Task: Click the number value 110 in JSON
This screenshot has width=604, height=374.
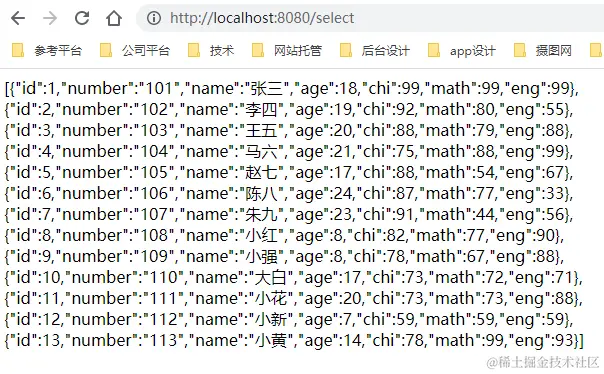Action: [161, 277]
